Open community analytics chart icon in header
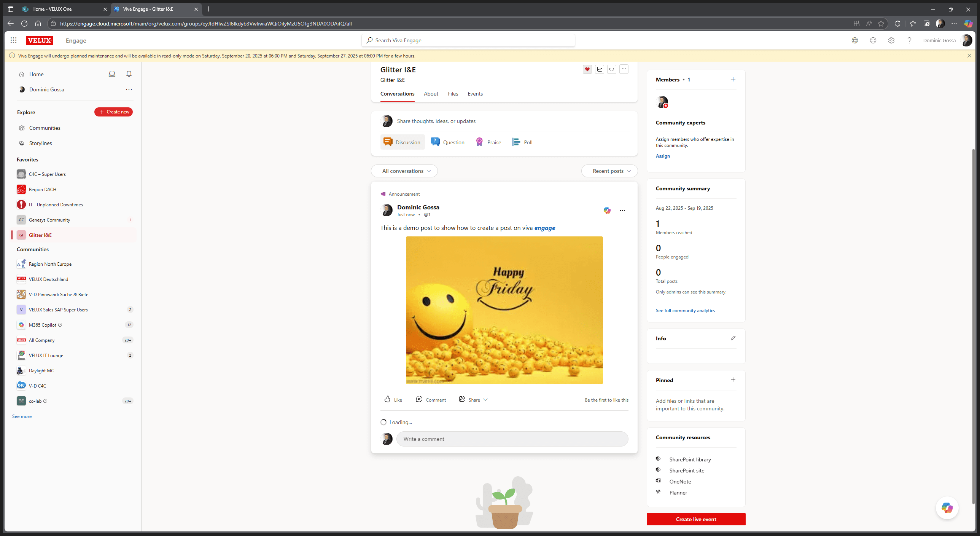Viewport: 980px width, 536px height. (x=600, y=69)
